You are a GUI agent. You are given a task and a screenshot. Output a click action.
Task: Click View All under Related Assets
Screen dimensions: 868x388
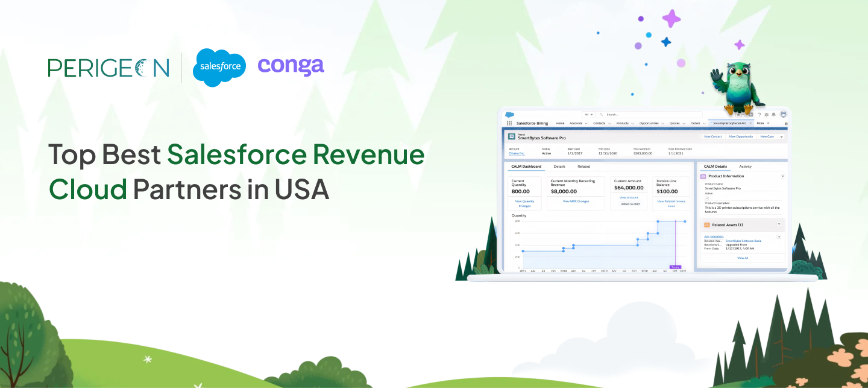click(743, 258)
